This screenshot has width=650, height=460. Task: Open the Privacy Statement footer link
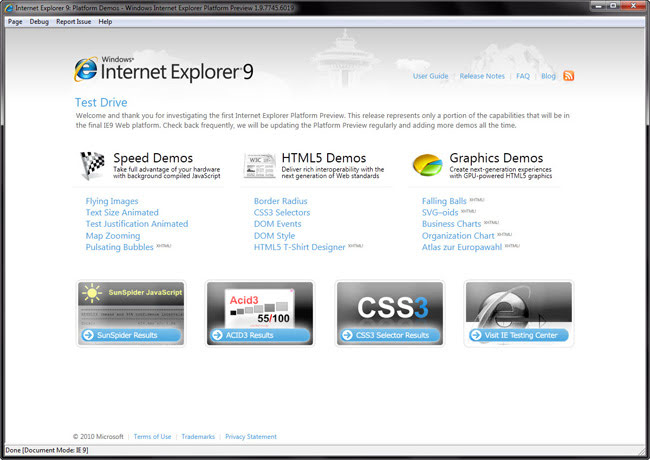(251, 437)
